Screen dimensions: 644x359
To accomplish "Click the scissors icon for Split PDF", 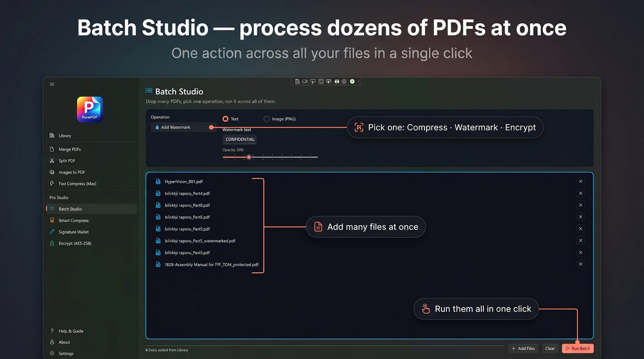I will pyautogui.click(x=52, y=161).
